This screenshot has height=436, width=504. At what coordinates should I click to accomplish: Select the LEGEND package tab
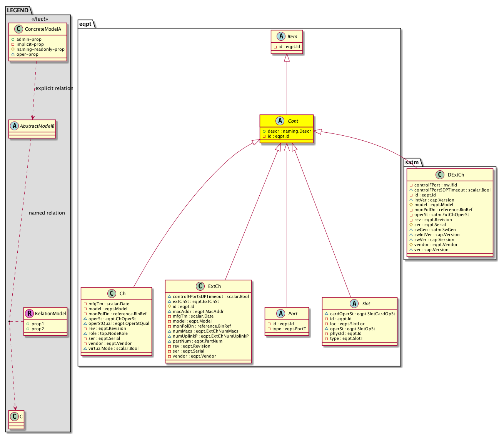point(18,10)
